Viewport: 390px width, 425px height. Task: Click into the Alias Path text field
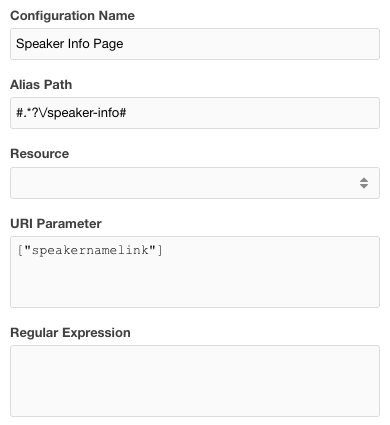(195, 113)
